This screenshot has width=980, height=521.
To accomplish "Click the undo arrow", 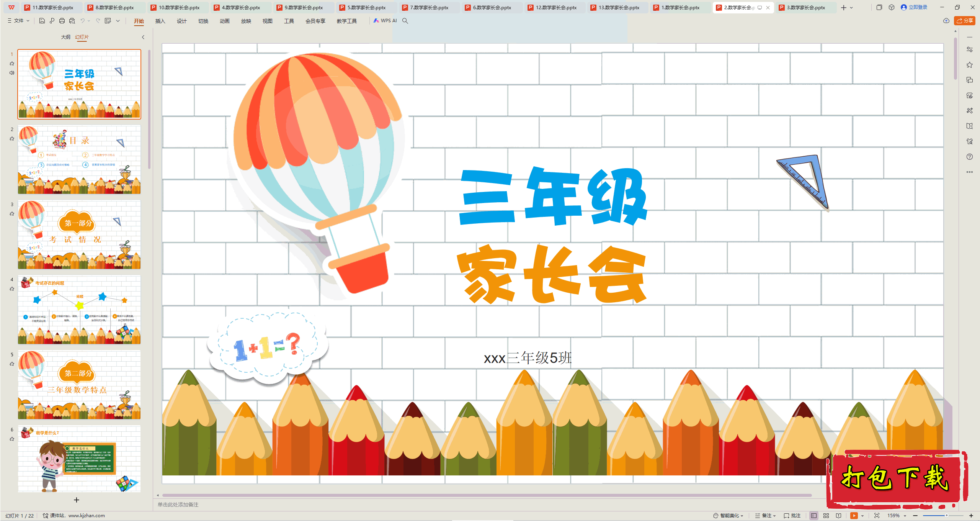I will (82, 21).
